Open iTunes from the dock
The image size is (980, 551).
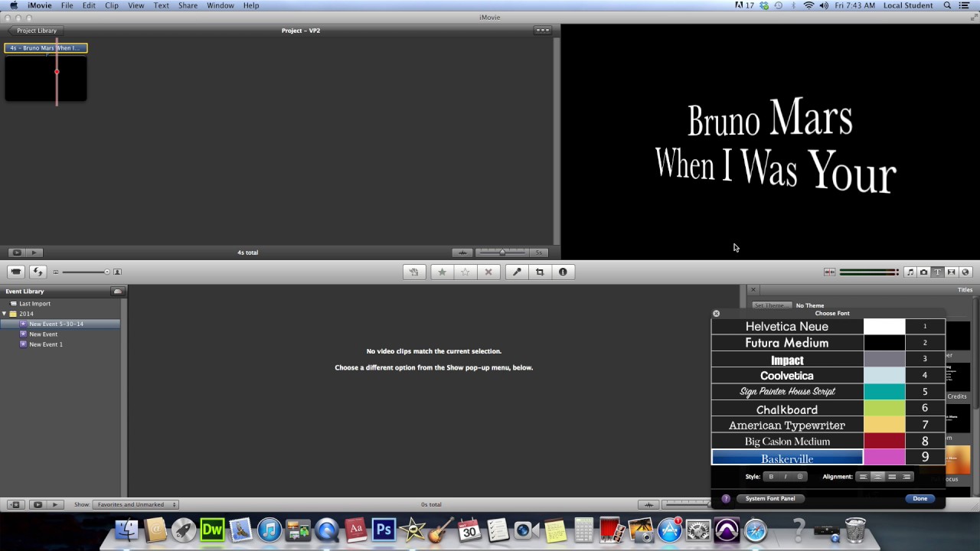[x=269, y=530]
